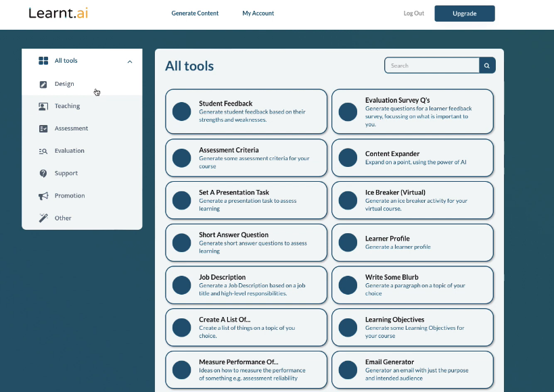The height and width of the screenshot is (392, 554).
Task: Open the Learning Objectives tool card
Action: pos(413,327)
